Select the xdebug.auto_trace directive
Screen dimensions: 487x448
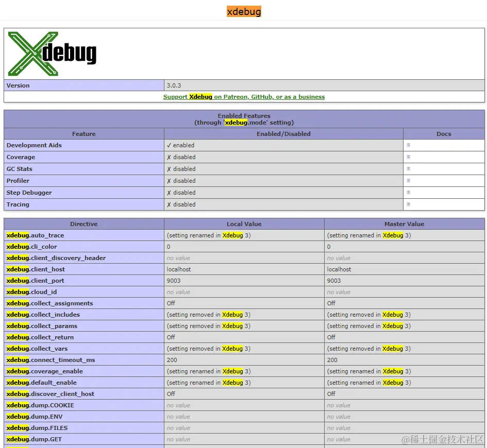pos(35,235)
